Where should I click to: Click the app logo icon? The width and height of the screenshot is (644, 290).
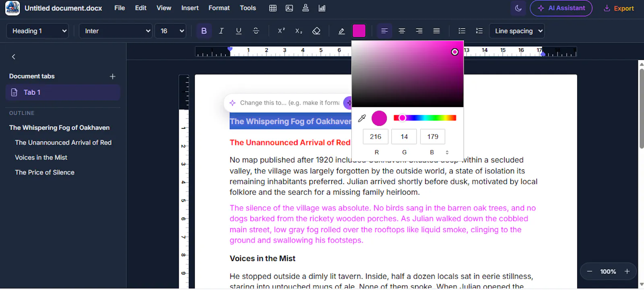(12, 8)
